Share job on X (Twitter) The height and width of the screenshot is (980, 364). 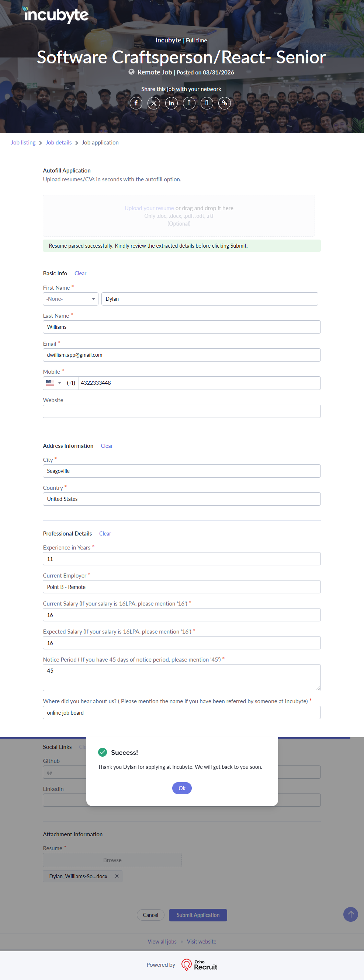(x=154, y=103)
